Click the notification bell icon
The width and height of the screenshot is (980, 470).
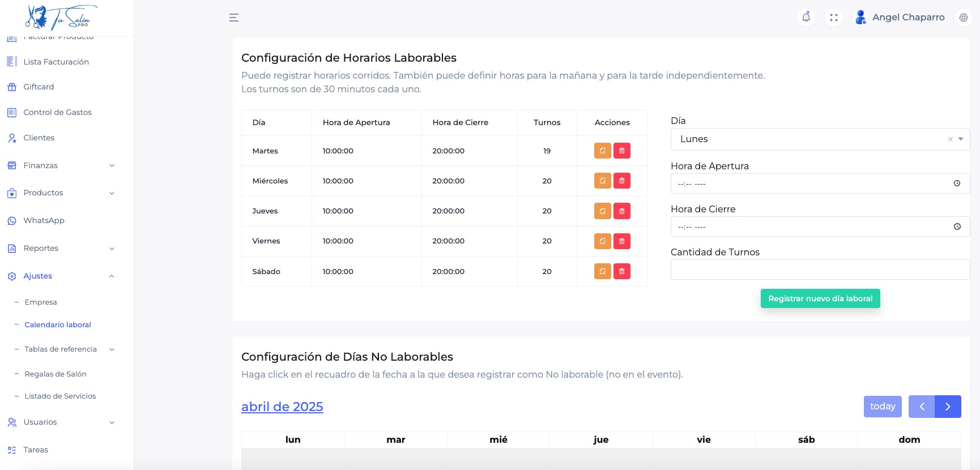coord(806,18)
